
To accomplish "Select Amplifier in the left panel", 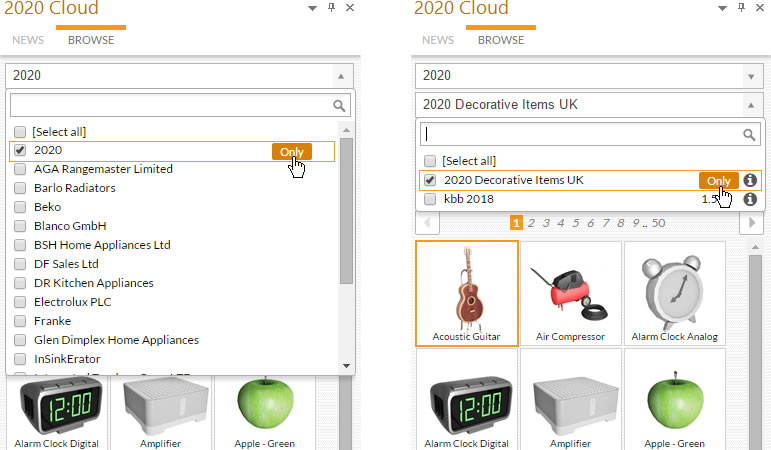I will [161, 413].
